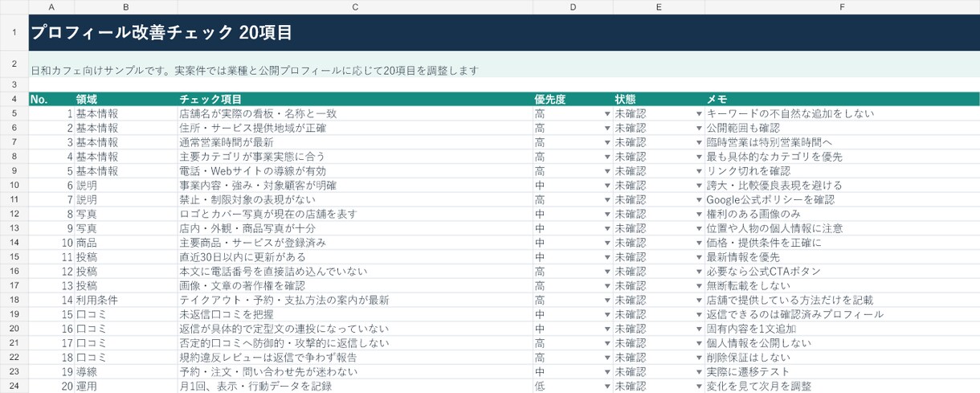Select 導線 cell in row No. 19
The image size is (980, 393).
(x=126, y=372)
